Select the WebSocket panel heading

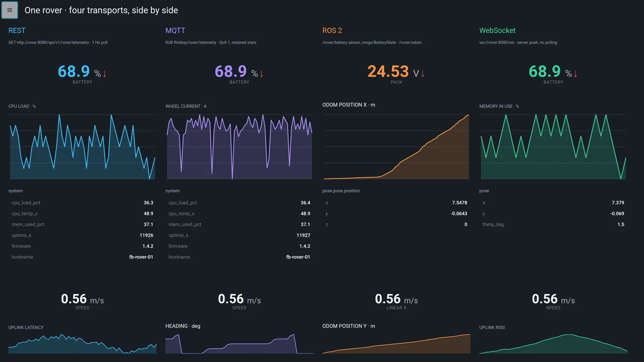coord(497,31)
